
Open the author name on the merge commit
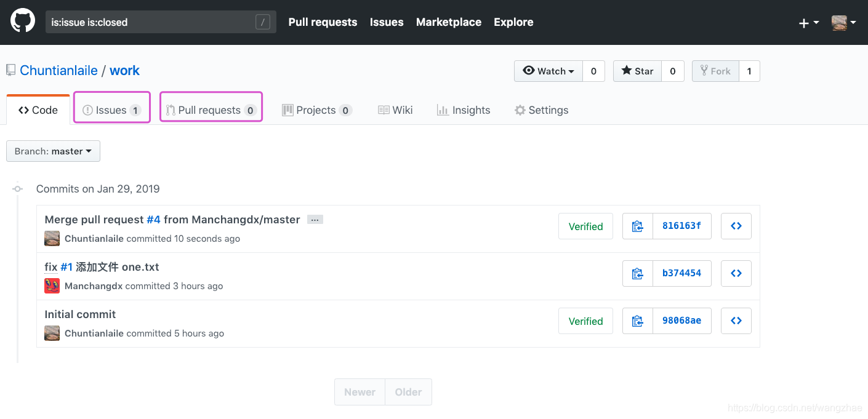coord(94,239)
